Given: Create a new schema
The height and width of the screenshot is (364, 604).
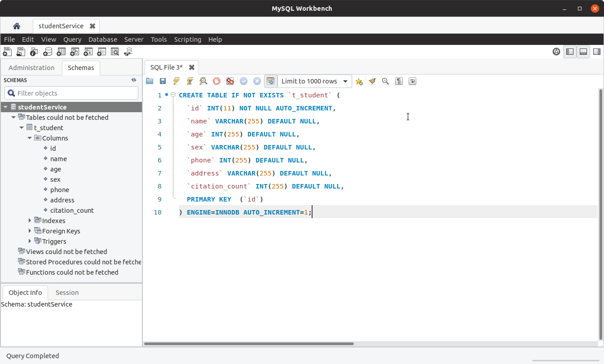Looking at the screenshot, I should 48,51.
